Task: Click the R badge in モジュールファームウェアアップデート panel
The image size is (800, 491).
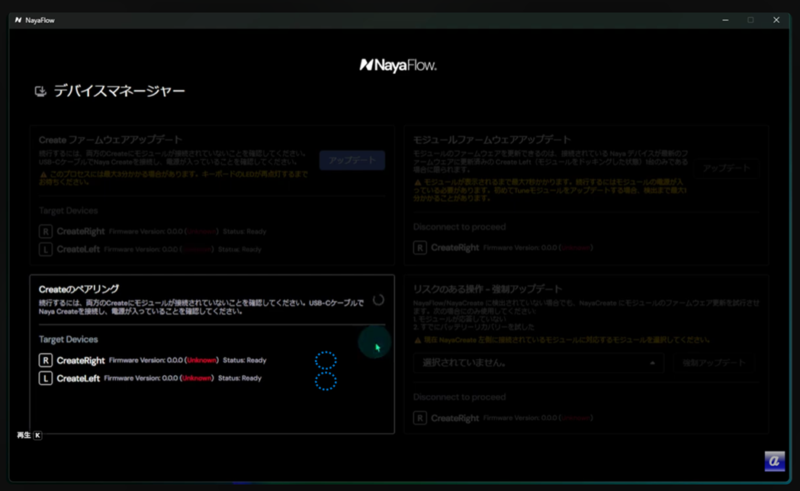Action: coord(420,248)
